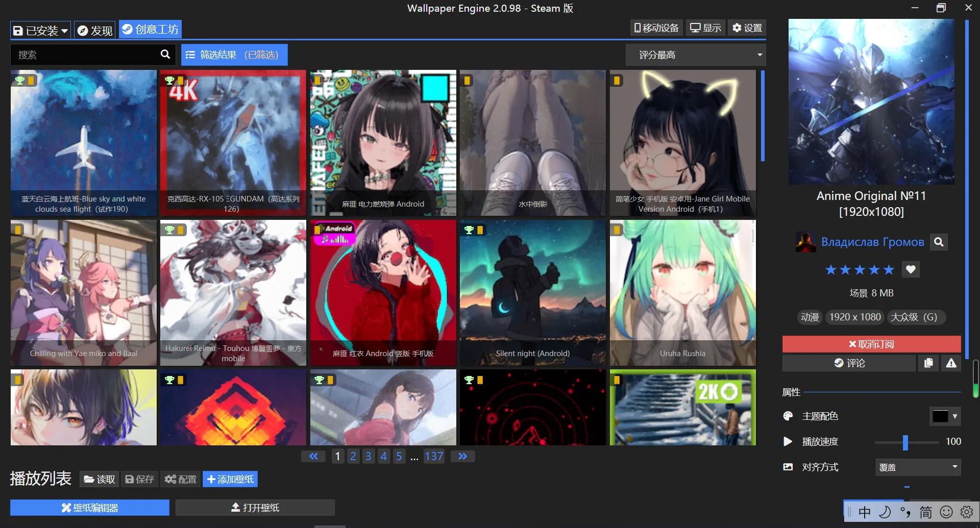Select the 麻匪 红衣 Android wallpaper

(x=383, y=293)
